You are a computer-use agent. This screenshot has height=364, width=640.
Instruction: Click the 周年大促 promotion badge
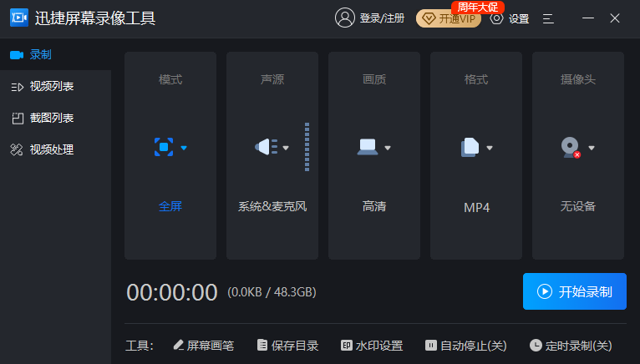(x=478, y=8)
